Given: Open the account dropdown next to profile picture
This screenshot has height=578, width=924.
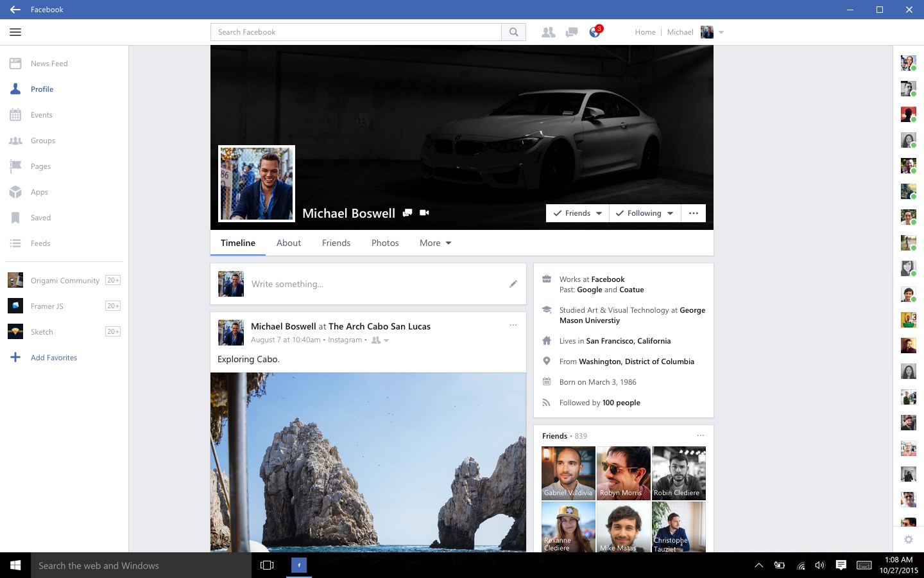Looking at the screenshot, I should tap(721, 31).
